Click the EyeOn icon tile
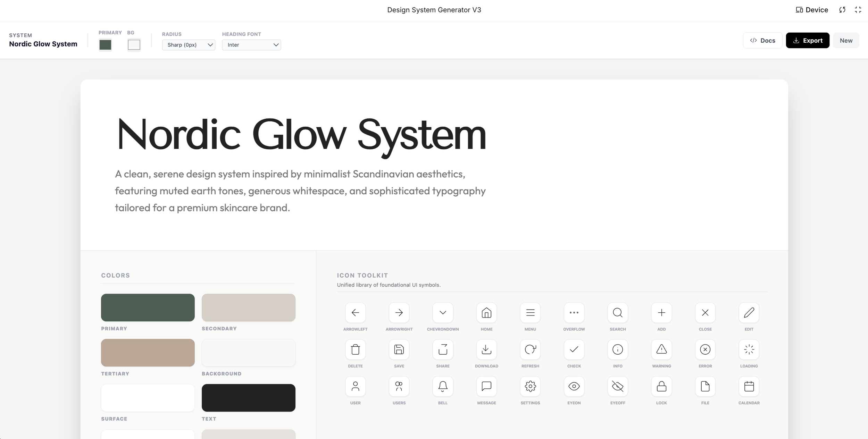The image size is (868, 439). [574, 386]
